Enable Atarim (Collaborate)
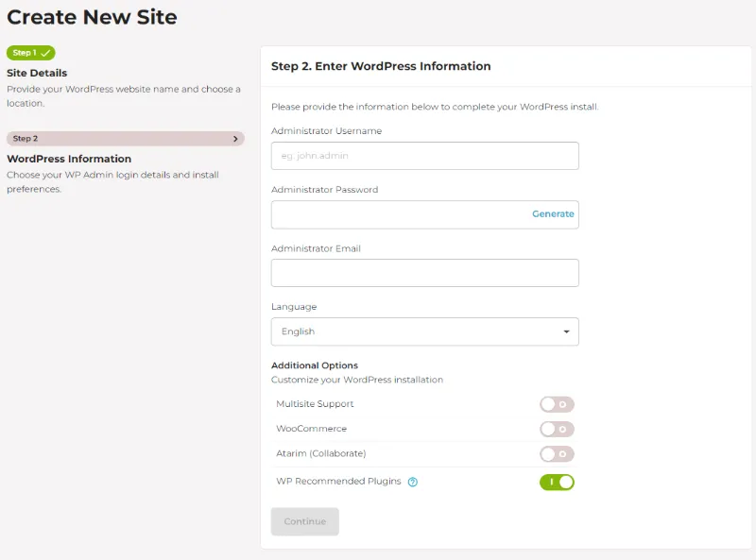The image size is (756, 560). pyautogui.click(x=558, y=454)
